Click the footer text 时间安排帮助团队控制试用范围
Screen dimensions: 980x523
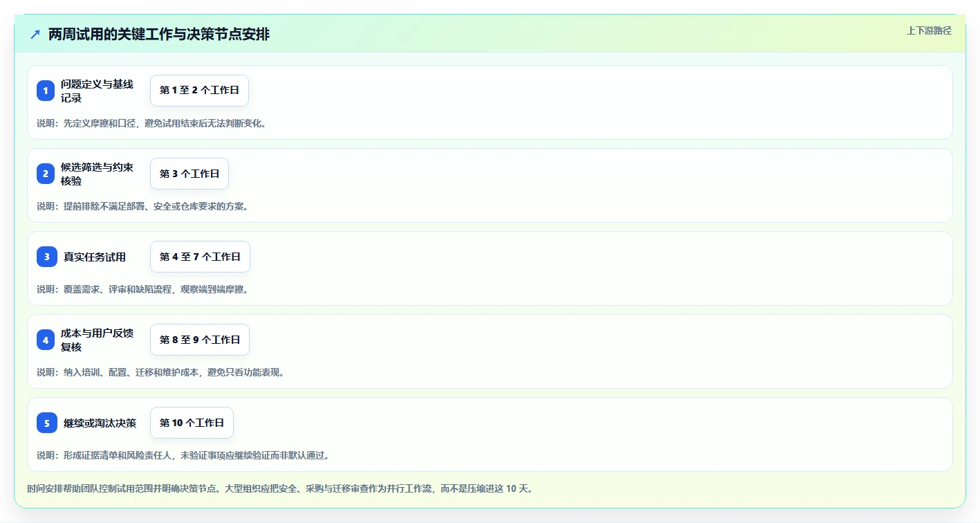pos(280,488)
